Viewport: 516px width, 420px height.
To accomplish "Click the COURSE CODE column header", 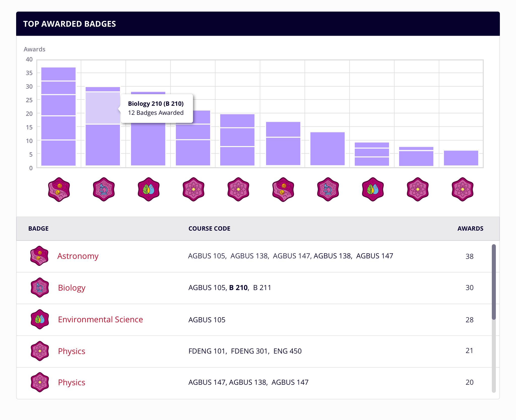I will [x=209, y=228].
